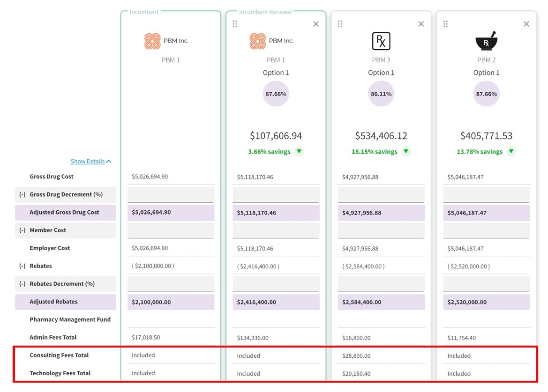Image resolution: width=548 pixels, height=392 pixels.
Task: Click the drag handle on the PBM 3 card
Action: pos(340,23)
